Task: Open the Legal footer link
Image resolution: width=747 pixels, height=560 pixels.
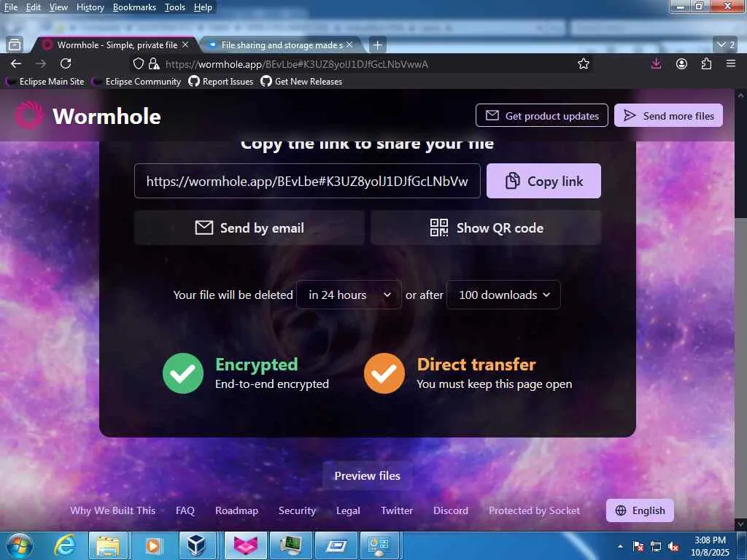Action: (x=348, y=510)
